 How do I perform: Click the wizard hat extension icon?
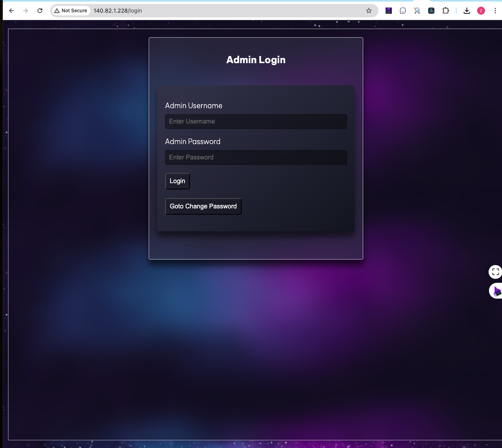[x=388, y=11]
